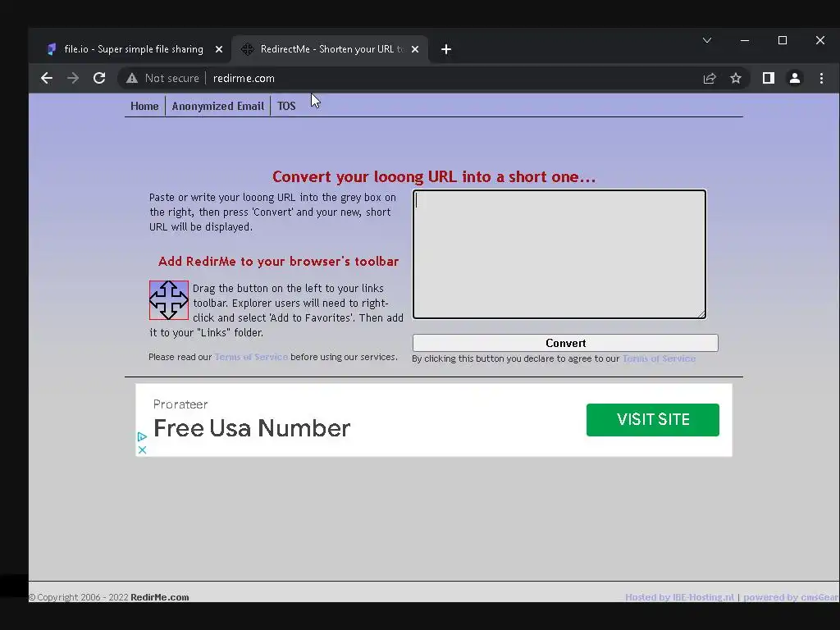
Task: Open the powered by cmsGear link
Action: click(791, 597)
